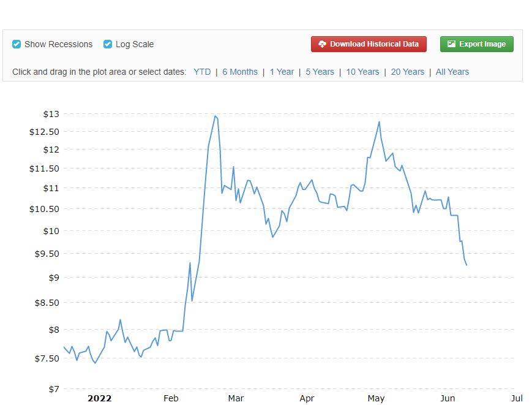The height and width of the screenshot is (405, 532).
Task: Click the cloud download icon
Action: [x=322, y=44]
